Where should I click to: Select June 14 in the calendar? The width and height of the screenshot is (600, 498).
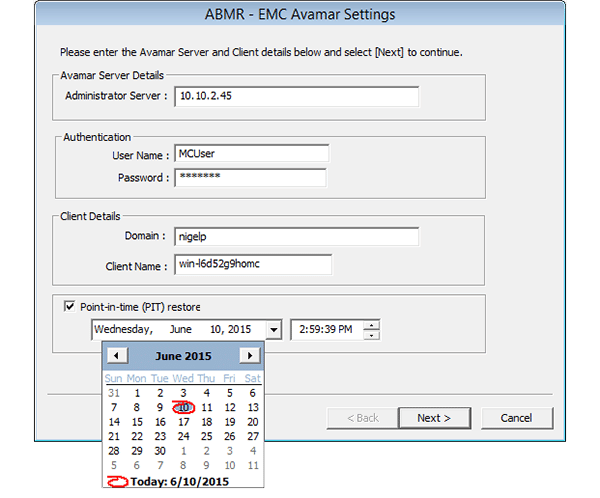pyautogui.click(x=114, y=422)
